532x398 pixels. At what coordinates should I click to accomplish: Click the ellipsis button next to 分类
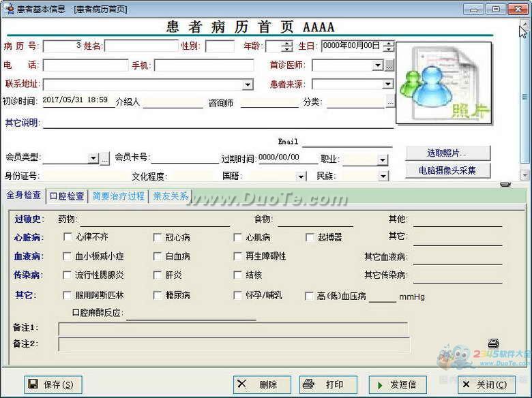390,103
